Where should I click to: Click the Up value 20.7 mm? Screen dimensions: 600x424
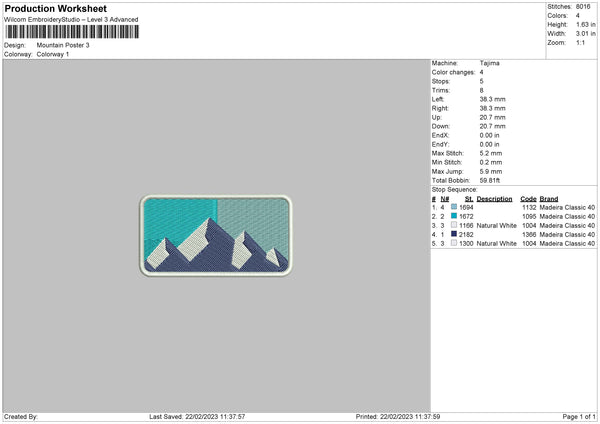[x=492, y=117]
